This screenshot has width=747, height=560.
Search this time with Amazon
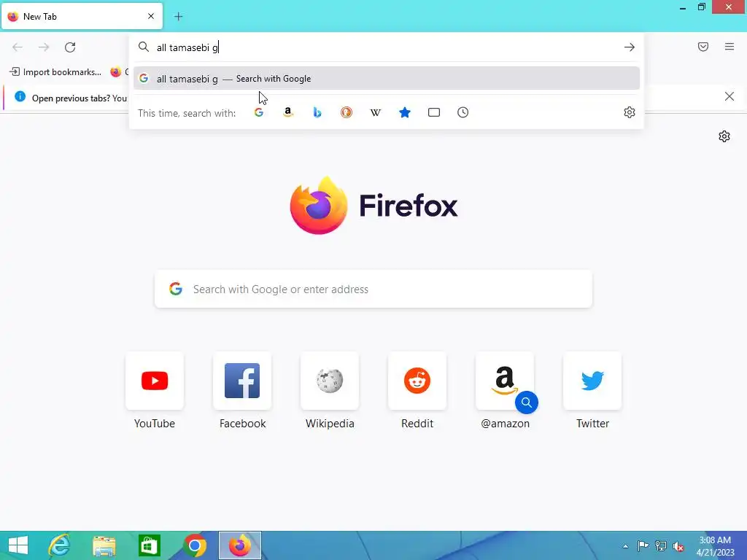coord(287,112)
